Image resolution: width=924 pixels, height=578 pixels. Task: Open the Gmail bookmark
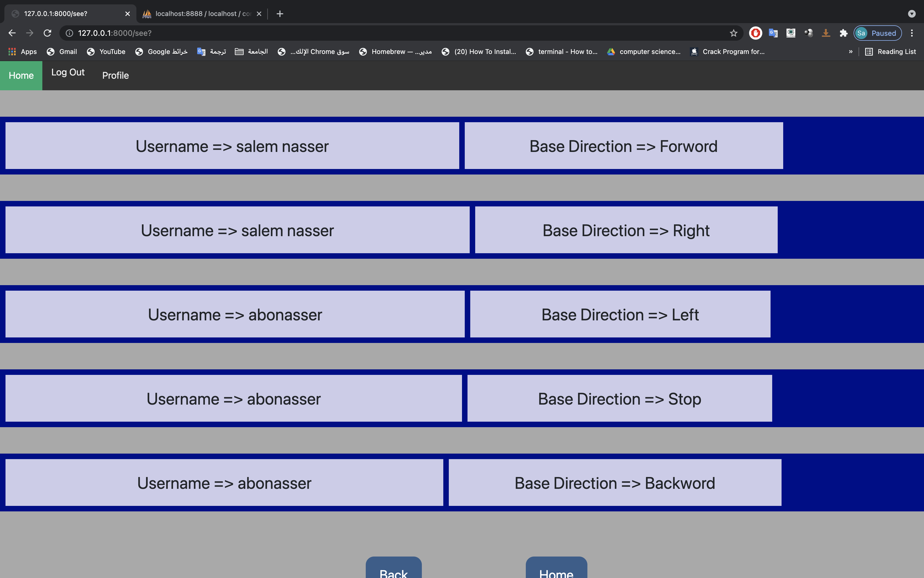[62, 52]
